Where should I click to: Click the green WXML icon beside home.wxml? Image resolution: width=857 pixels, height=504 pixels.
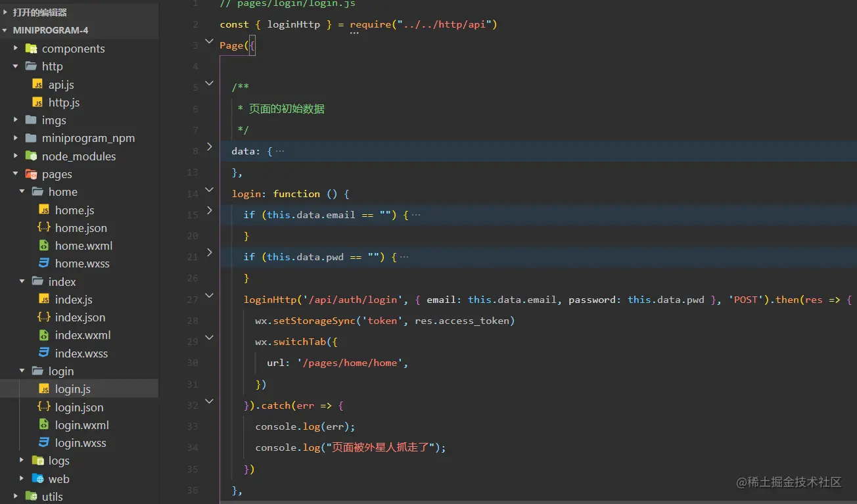coord(44,245)
